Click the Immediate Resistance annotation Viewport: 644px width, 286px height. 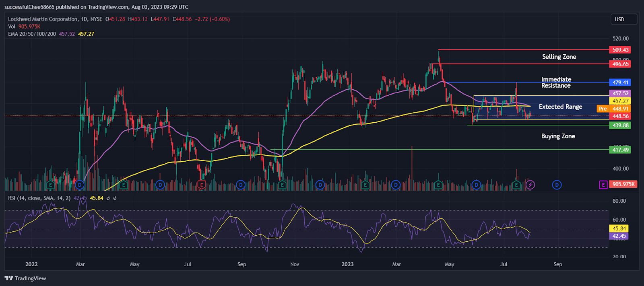click(x=556, y=82)
